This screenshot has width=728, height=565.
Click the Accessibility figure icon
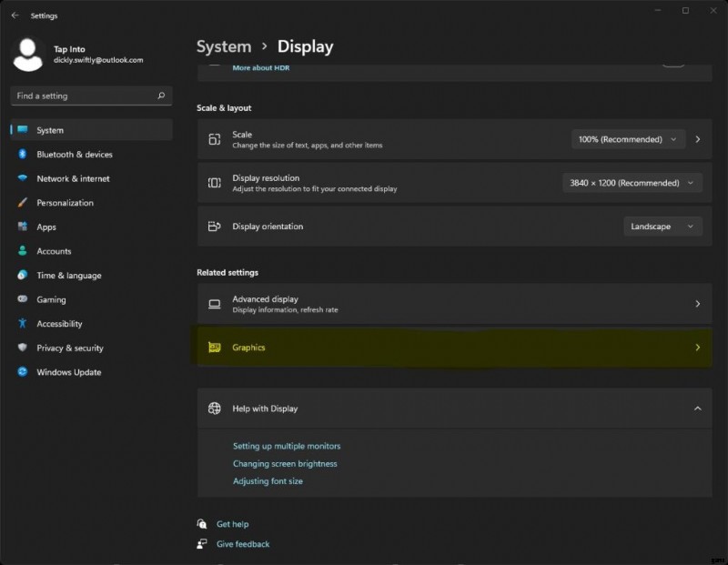pyautogui.click(x=22, y=323)
